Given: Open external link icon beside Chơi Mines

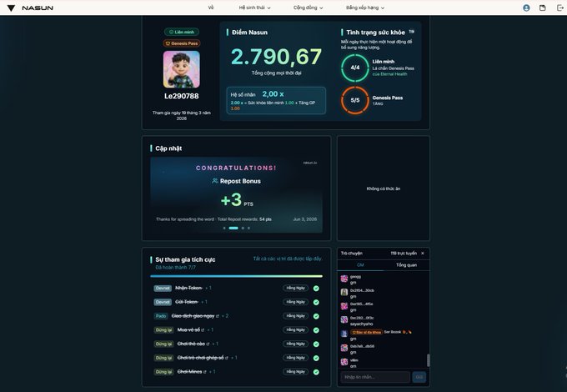Looking at the screenshot, I should (204, 372).
